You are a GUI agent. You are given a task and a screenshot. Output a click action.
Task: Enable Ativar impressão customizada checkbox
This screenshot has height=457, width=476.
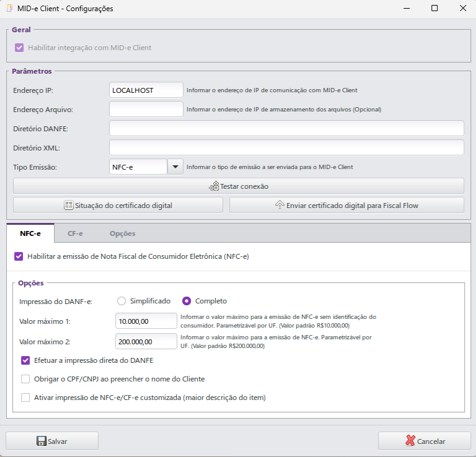tap(25, 398)
